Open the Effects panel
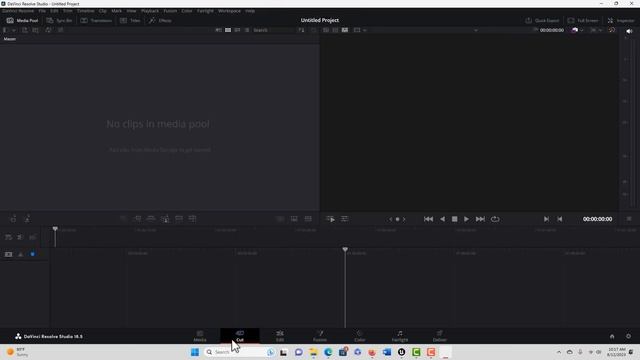 point(160,20)
